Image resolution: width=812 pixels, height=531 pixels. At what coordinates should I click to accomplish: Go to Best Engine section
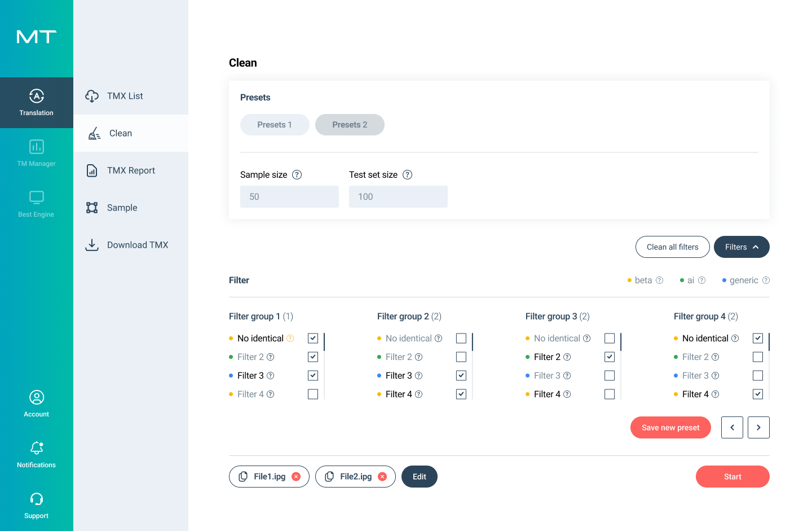[x=36, y=198]
